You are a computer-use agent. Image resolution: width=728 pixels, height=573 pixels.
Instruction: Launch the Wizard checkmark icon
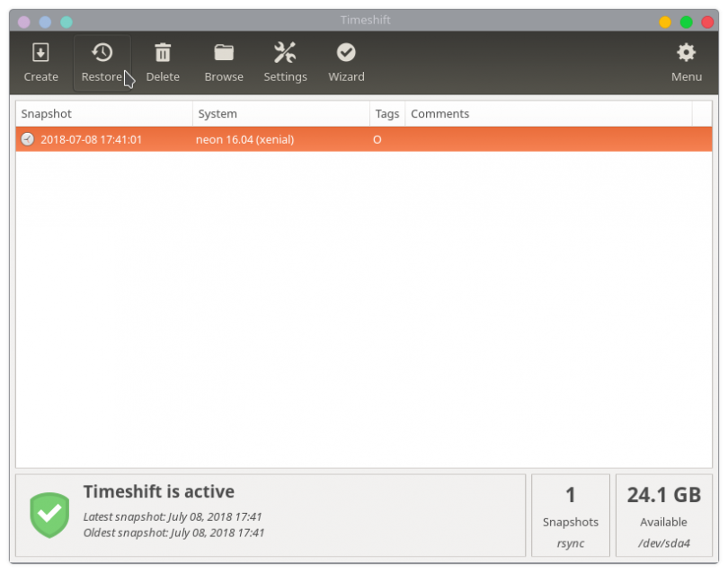(x=346, y=52)
